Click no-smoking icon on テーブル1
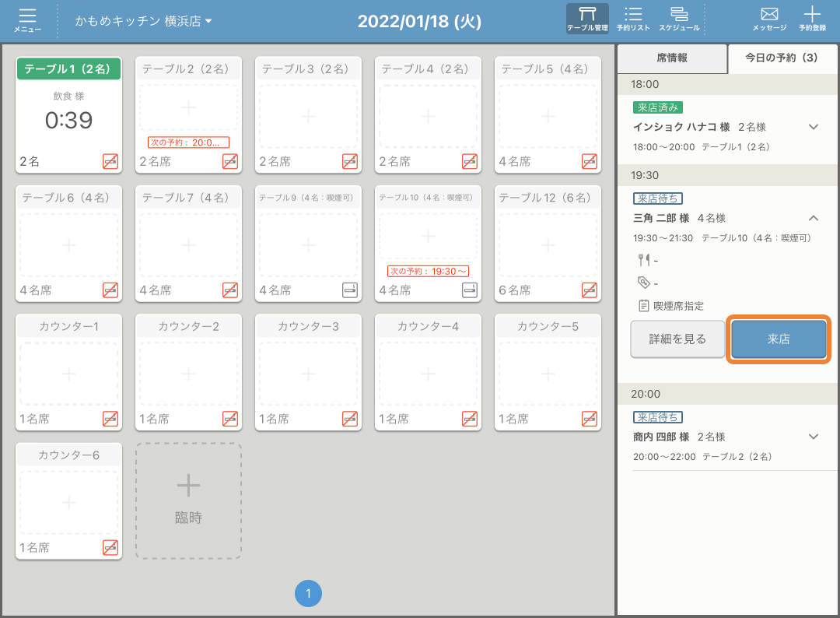The height and width of the screenshot is (618, 840). pos(110,161)
